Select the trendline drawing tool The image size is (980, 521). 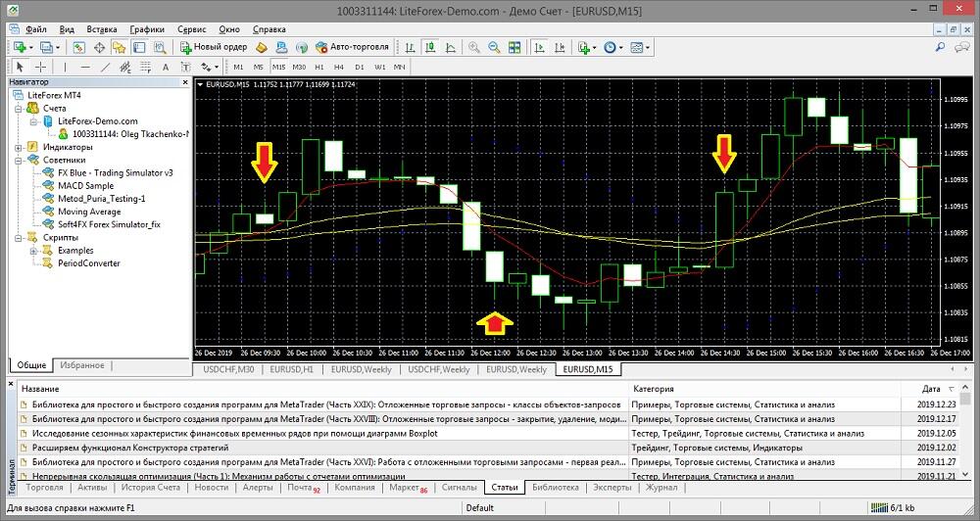pos(105,67)
